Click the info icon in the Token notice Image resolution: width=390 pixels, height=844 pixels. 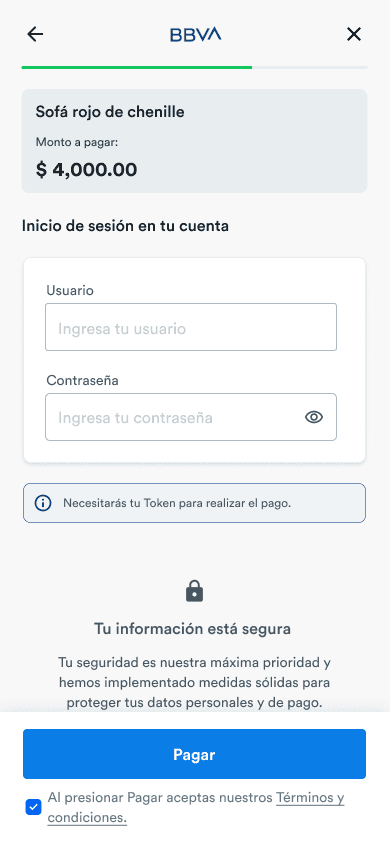(x=43, y=503)
